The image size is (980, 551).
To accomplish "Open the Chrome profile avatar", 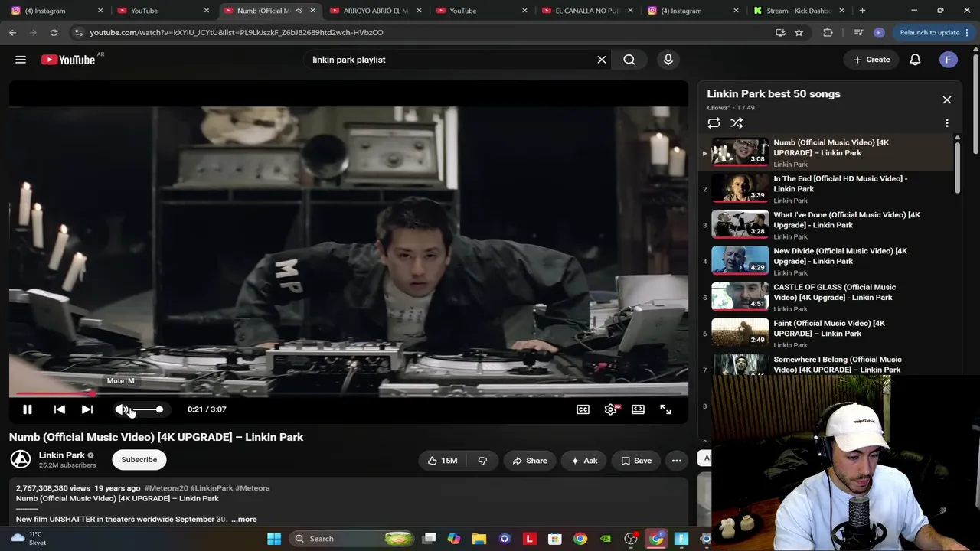I will pos(879,32).
